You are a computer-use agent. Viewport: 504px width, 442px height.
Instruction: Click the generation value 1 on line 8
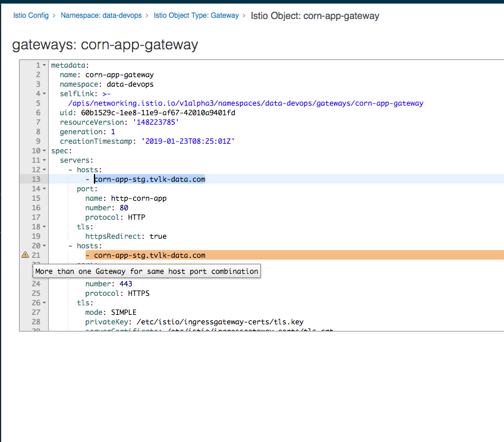tap(113, 132)
